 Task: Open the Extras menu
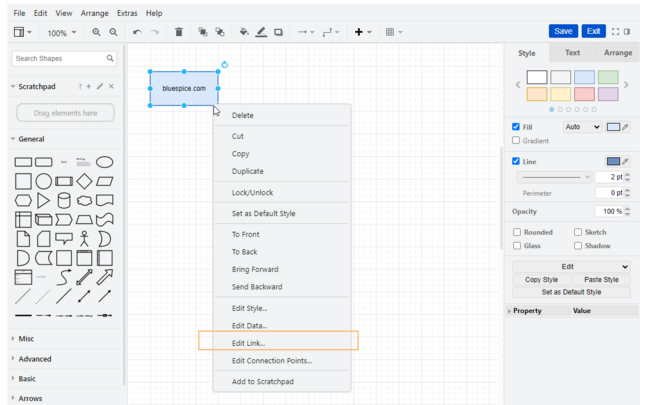127,13
